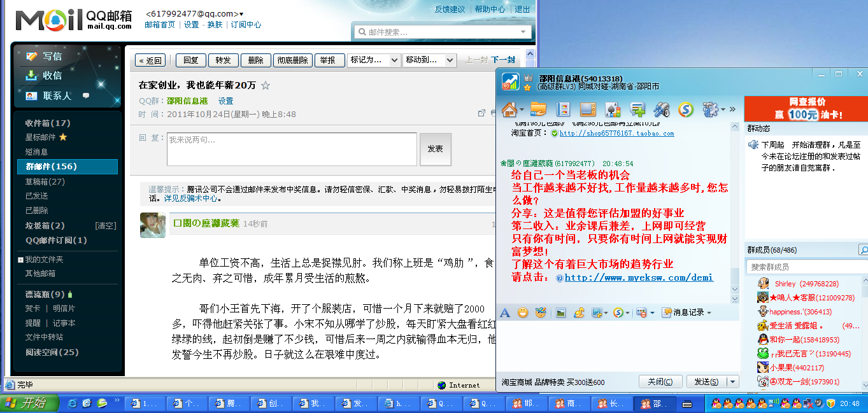Open the group voice microphone icon
The width and height of the screenshot is (868, 413).
coord(662,109)
